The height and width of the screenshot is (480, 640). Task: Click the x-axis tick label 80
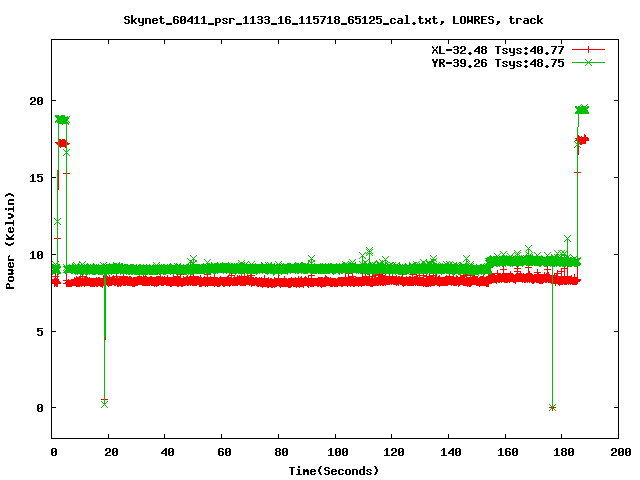point(281,452)
